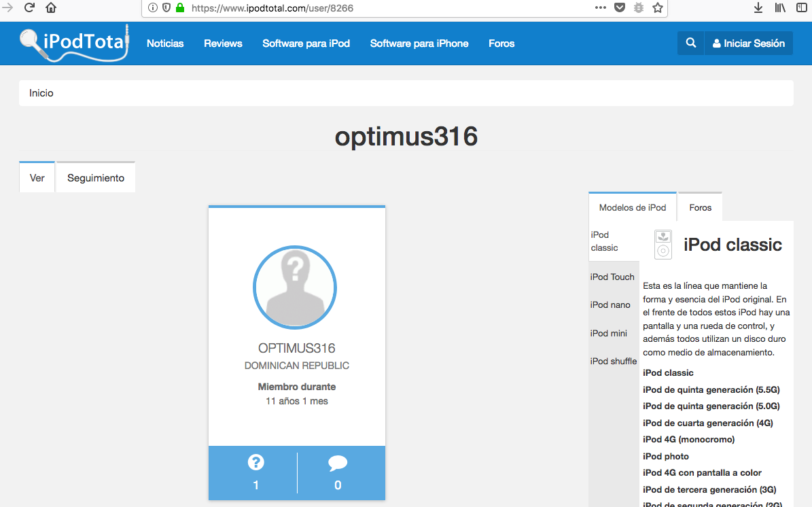The width and height of the screenshot is (812, 507).
Task: Select the Ver profile tab
Action: pos(37,177)
